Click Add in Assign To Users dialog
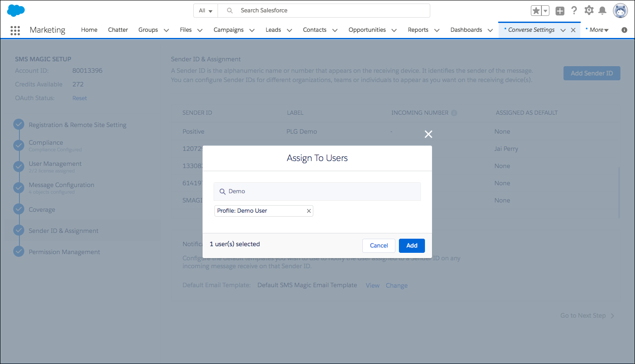Image resolution: width=635 pixels, height=364 pixels. pyautogui.click(x=412, y=246)
